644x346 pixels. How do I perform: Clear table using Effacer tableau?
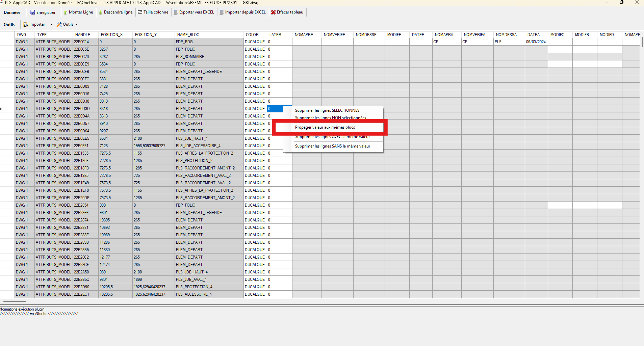[x=287, y=12]
